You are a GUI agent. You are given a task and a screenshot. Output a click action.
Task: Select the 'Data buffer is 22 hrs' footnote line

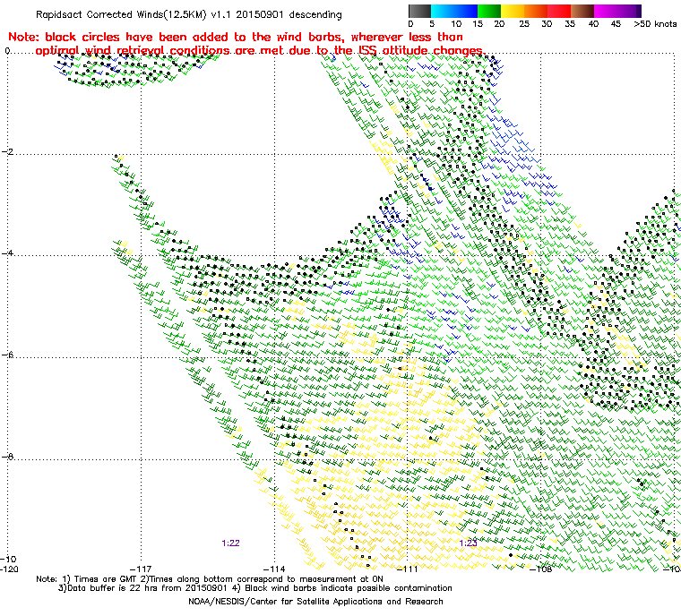click(255, 588)
